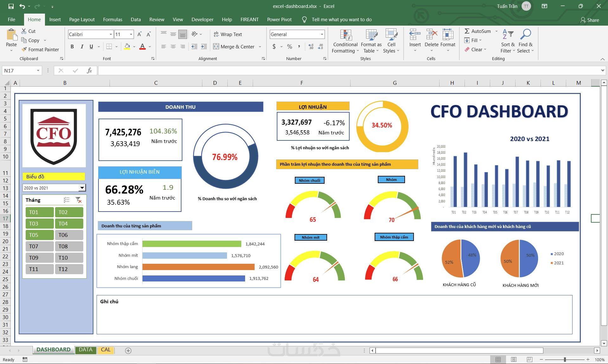This screenshot has width=608, height=364.
Task: Open Sort & Filter
Action: [x=508, y=42]
